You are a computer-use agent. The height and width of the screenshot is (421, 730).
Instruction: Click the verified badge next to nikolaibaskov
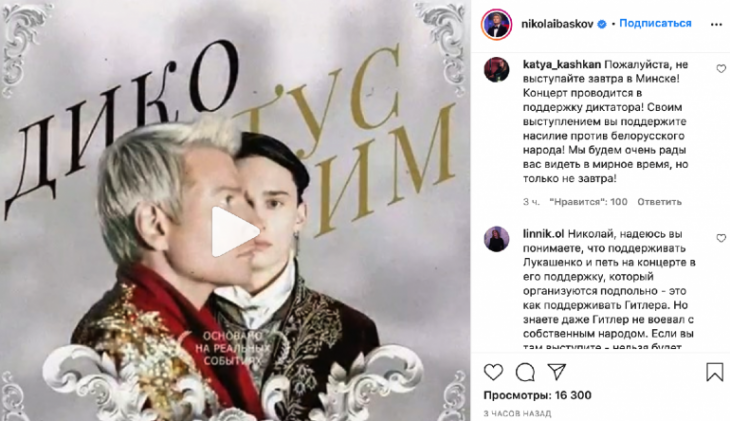pos(602,24)
